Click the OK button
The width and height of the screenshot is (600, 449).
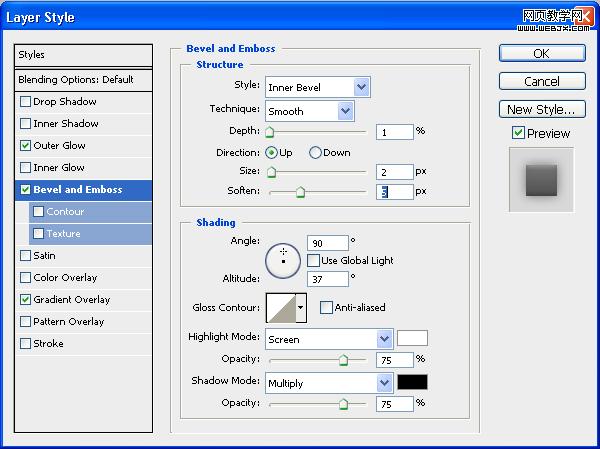542,53
